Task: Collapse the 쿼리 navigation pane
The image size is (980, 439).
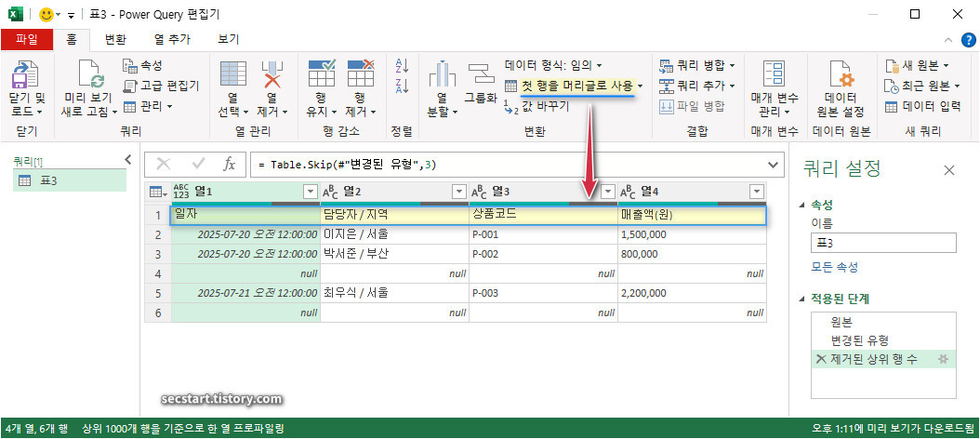Action: click(x=128, y=159)
